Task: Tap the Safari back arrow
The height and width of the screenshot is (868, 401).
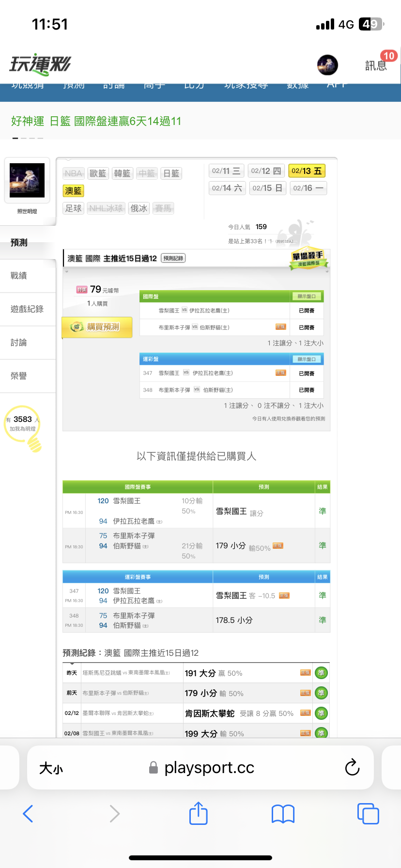Action: click(28, 814)
